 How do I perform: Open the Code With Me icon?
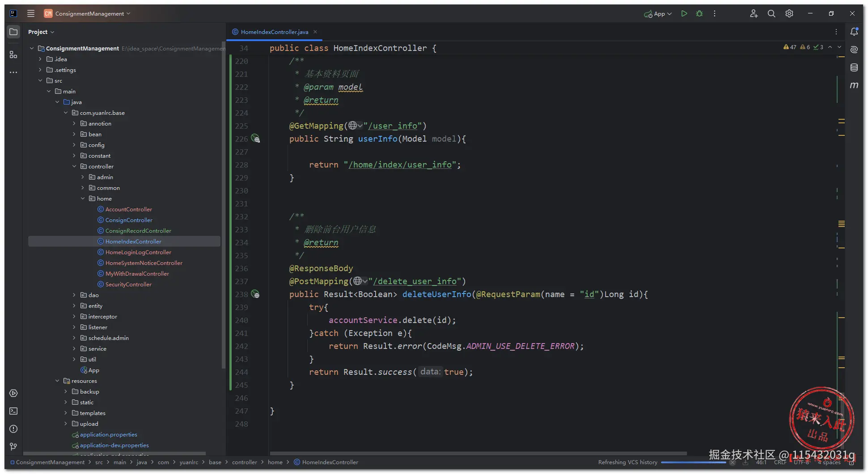754,14
